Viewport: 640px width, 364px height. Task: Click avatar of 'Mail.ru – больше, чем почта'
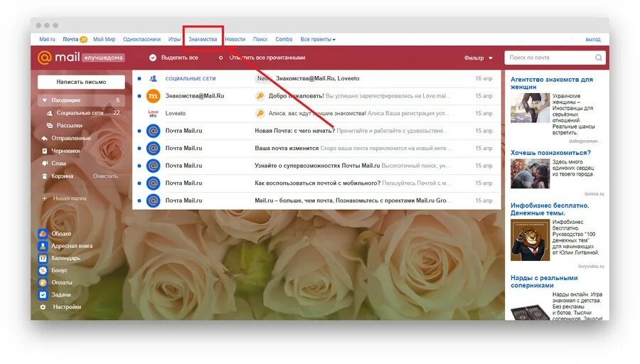click(153, 200)
